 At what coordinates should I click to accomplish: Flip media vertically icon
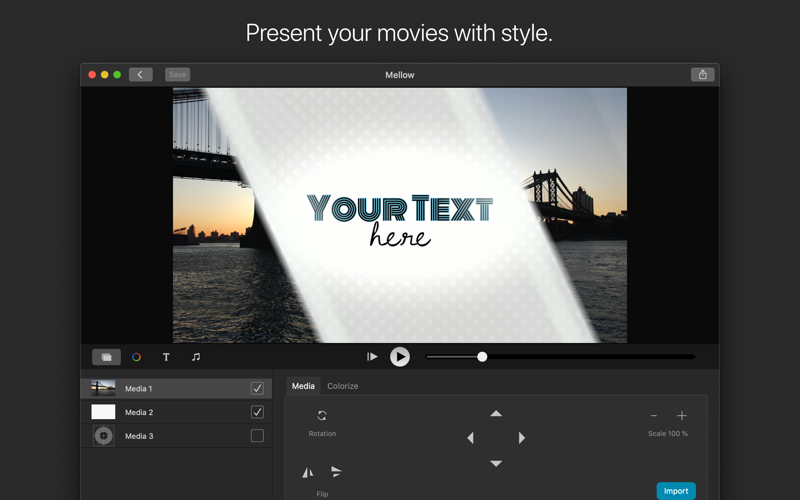(336, 471)
